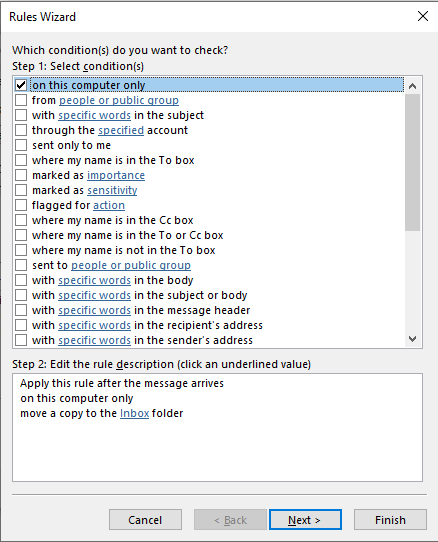Click the scroll up arrow of conditions list
The height and width of the screenshot is (542, 438).
point(412,86)
